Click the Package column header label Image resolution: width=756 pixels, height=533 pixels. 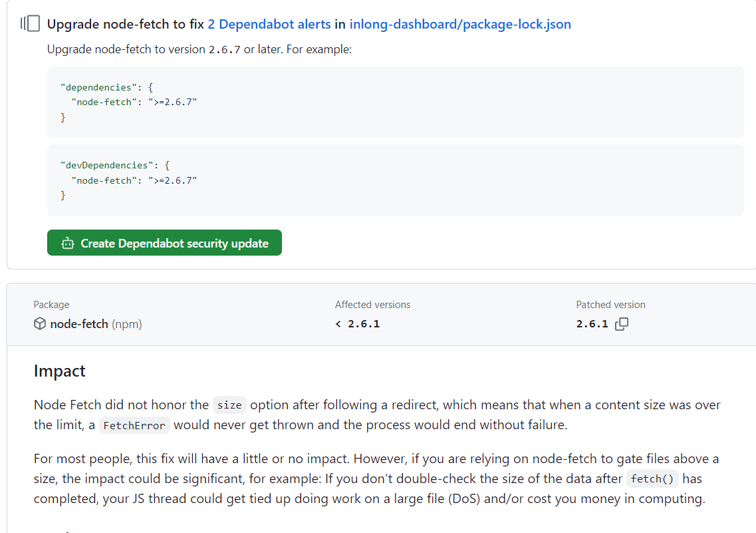point(51,305)
